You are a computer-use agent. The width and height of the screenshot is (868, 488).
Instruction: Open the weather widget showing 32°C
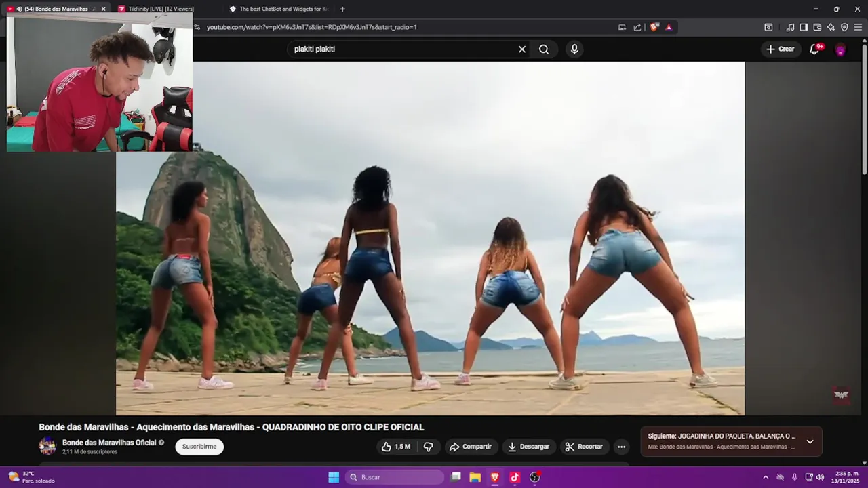31,477
